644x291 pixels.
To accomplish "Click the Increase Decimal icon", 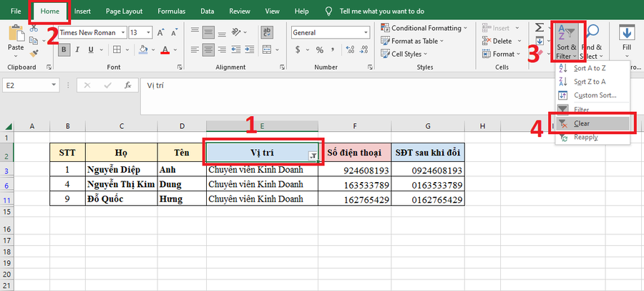I will click(x=351, y=50).
